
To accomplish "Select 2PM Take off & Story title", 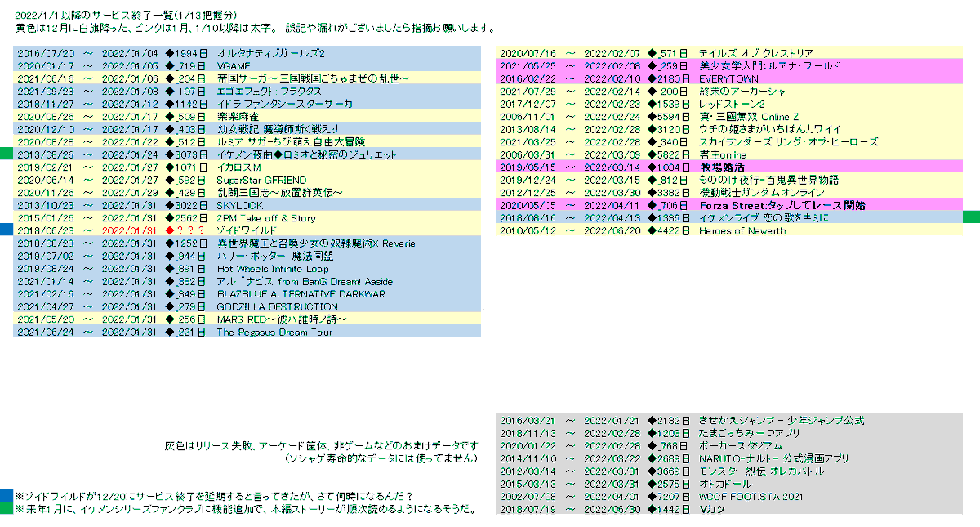I will coord(266,218).
